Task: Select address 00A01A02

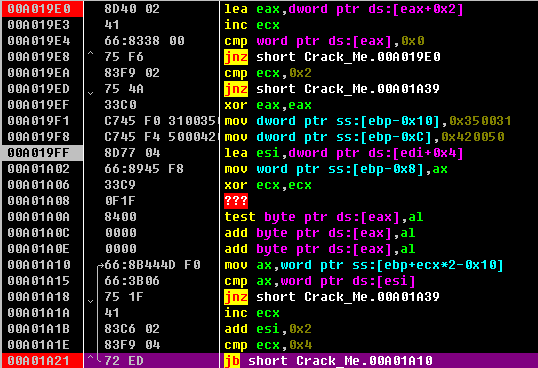Action: pyautogui.click(x=39, y=169)
